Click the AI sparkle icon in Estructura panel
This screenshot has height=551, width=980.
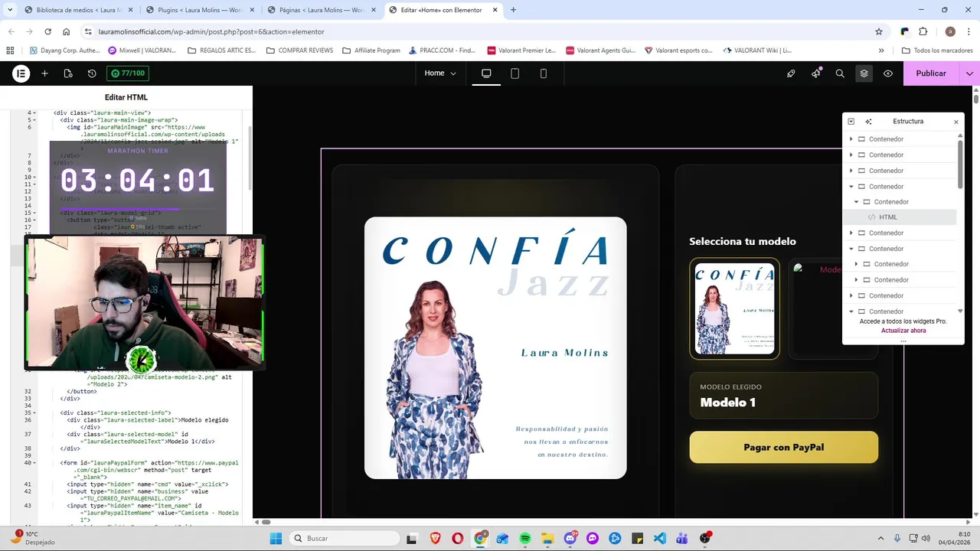tap(868, 122)
